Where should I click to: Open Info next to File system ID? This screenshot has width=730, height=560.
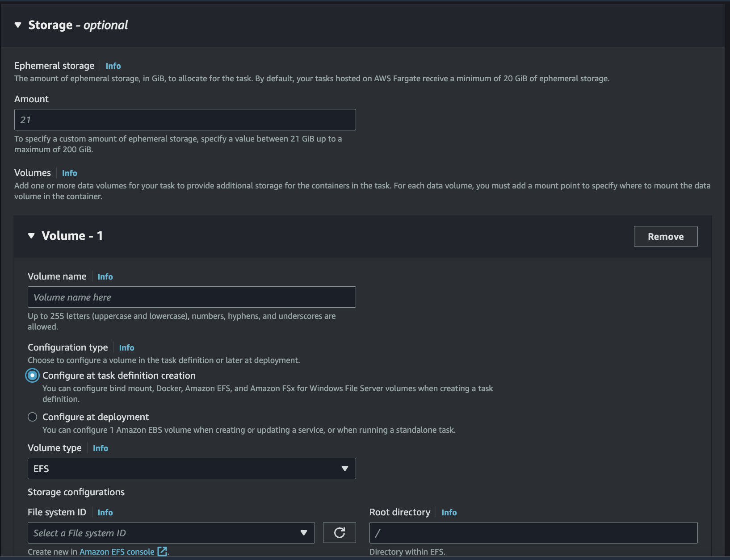point(105,512)
